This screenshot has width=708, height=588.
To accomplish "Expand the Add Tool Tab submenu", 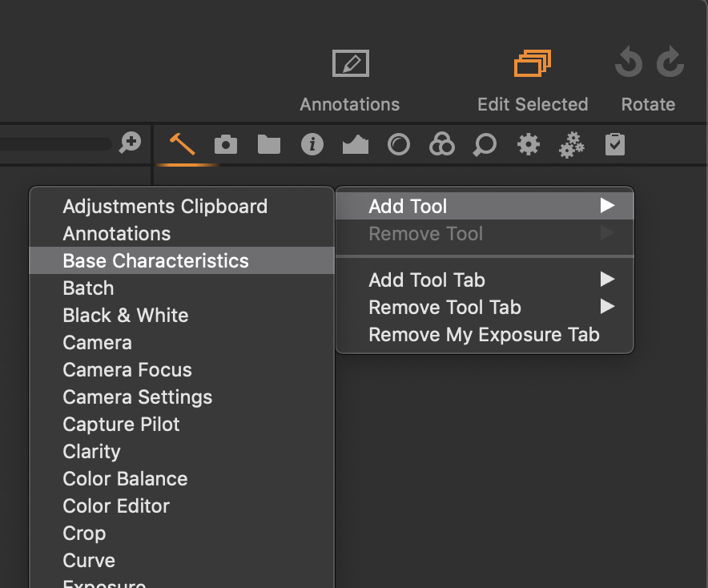I will tap(606, 280).
